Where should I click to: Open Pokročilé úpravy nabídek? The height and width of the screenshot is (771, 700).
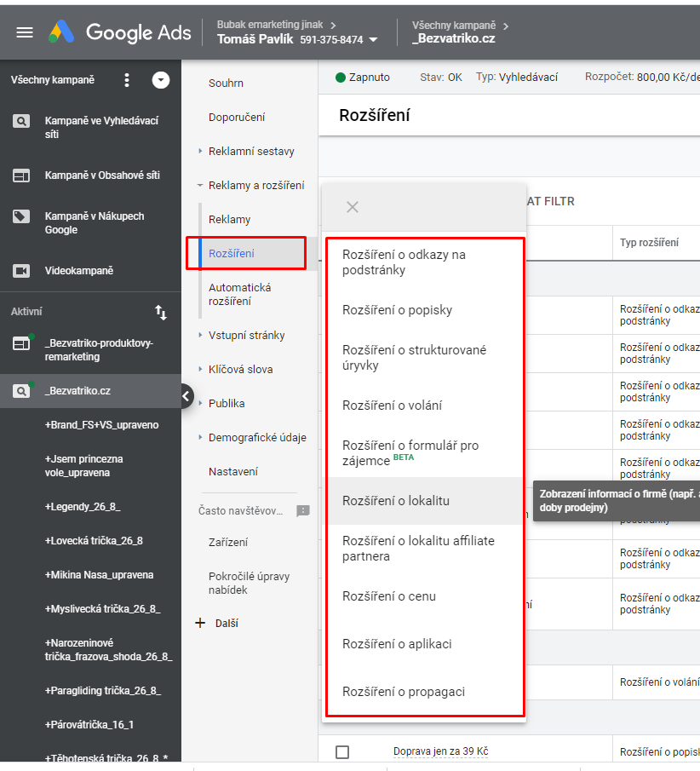click(x=249, y=584)
